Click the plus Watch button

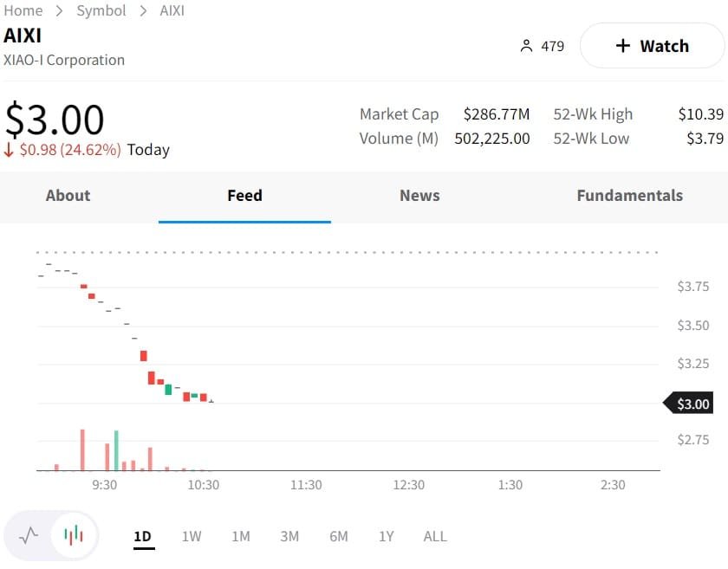pos(652,46)
